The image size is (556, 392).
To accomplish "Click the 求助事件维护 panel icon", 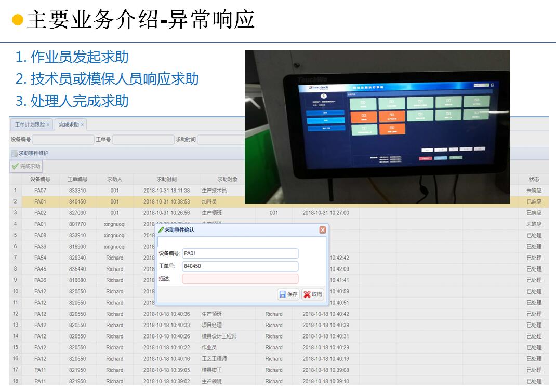I will 15,153.
